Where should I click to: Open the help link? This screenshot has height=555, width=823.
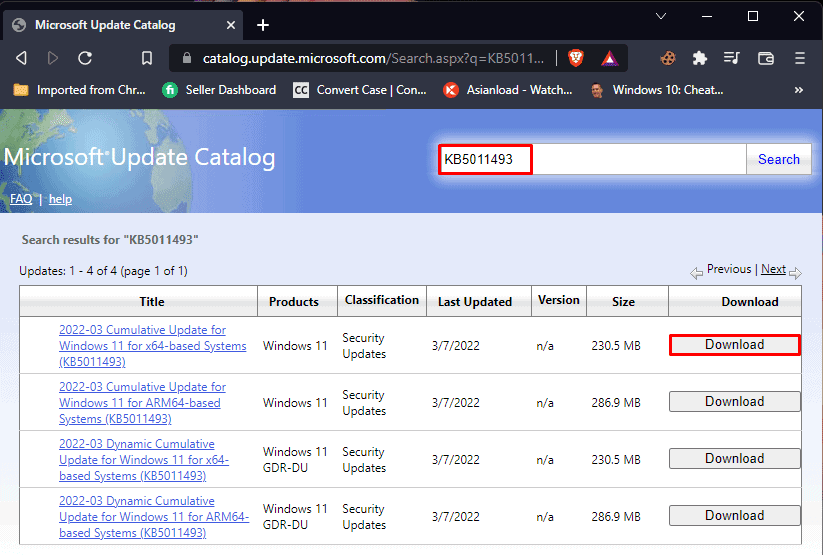point(60,199)
